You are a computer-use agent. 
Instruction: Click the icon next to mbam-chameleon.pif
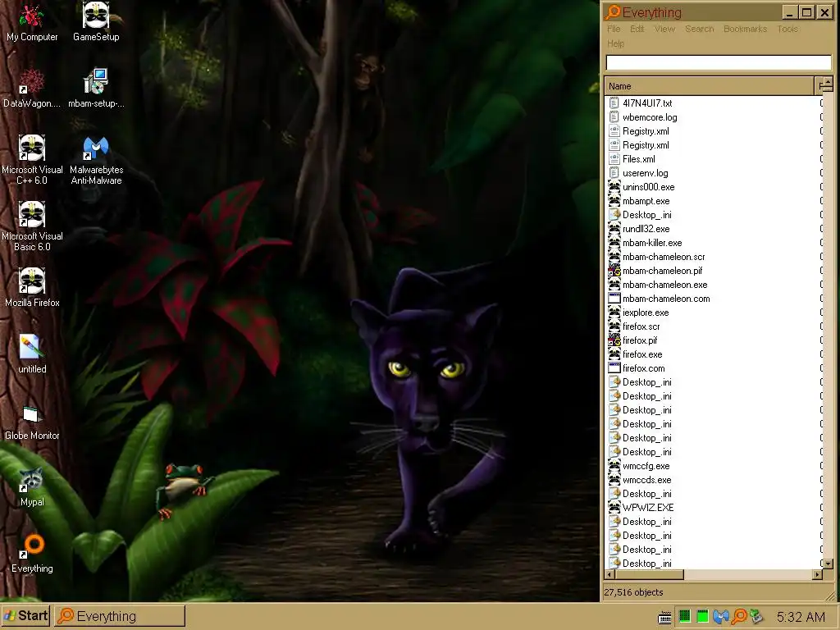pos(614,271)
